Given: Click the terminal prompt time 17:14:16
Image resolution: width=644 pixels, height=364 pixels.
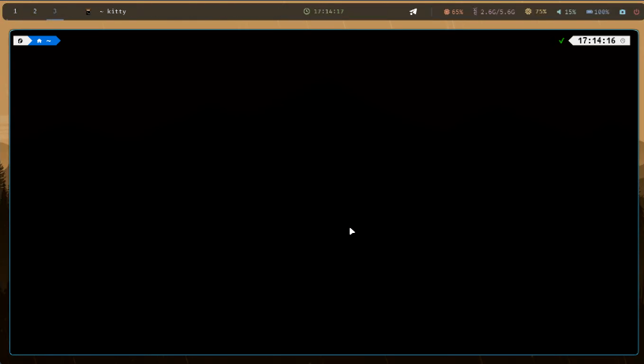Looking at the screenshot, I should [597, 41].
